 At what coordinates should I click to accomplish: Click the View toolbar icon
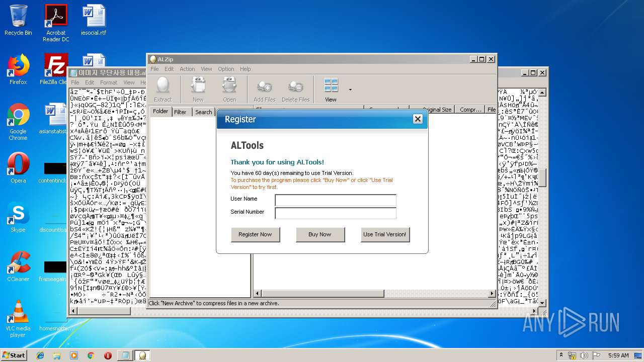[331, 90]
